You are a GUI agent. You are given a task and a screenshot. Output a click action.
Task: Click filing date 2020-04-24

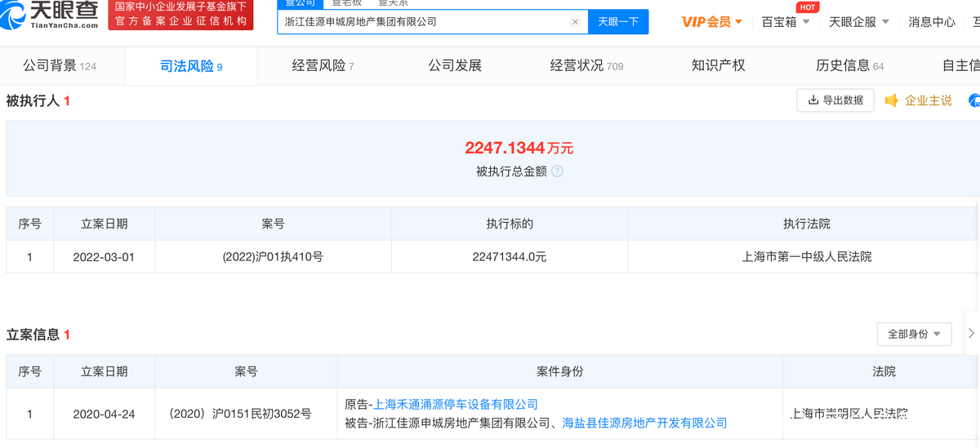[x=104, y=414]
